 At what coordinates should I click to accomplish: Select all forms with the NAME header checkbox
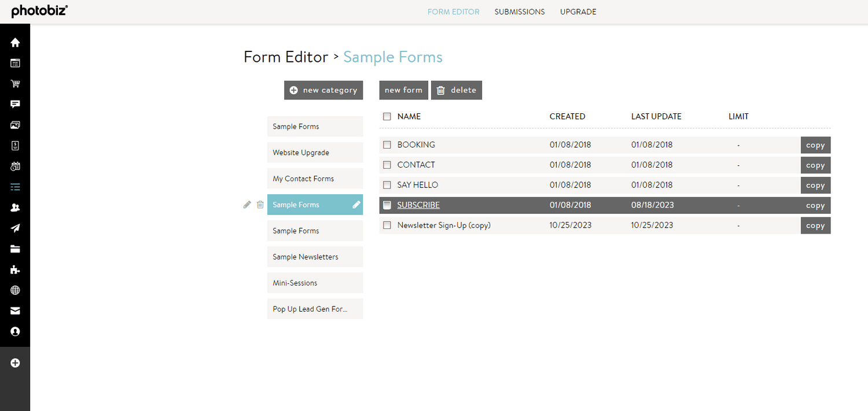387,117
